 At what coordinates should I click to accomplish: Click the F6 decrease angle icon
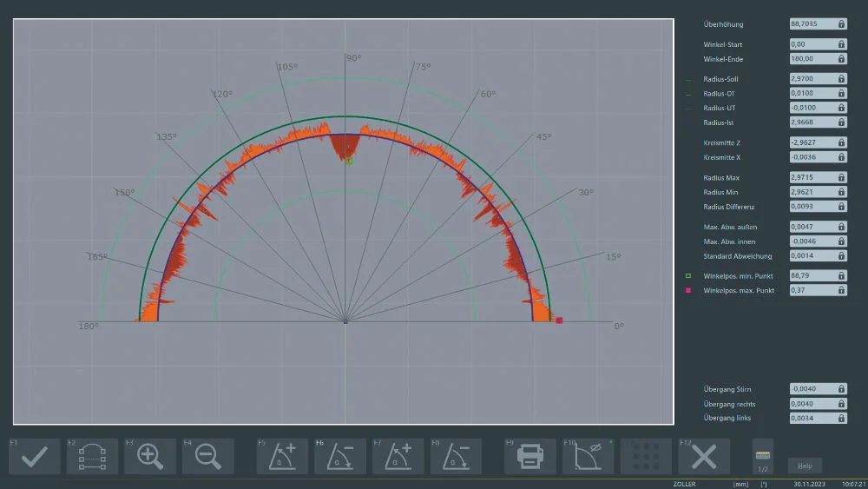click(x=340, y=456)
